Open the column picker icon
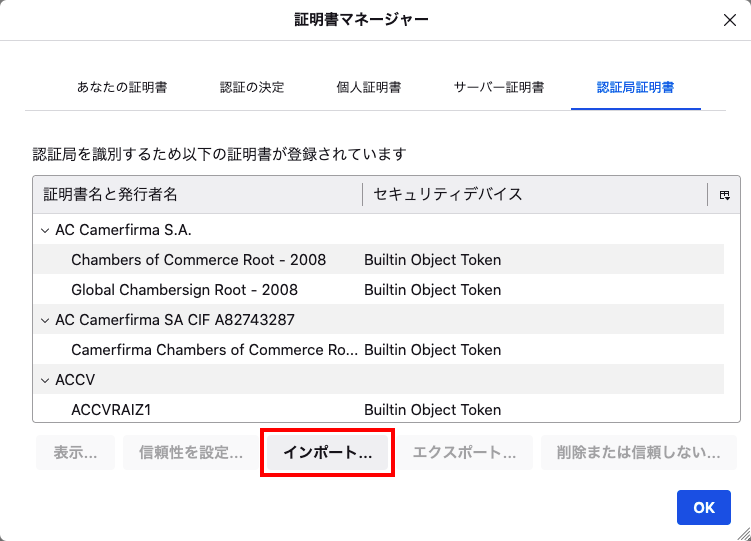 (724, 195)
